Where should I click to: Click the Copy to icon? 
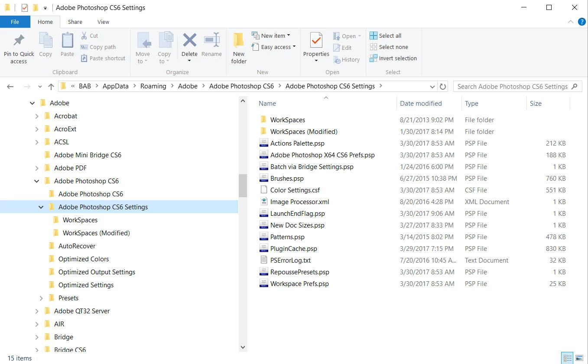(x=165, y=41)
